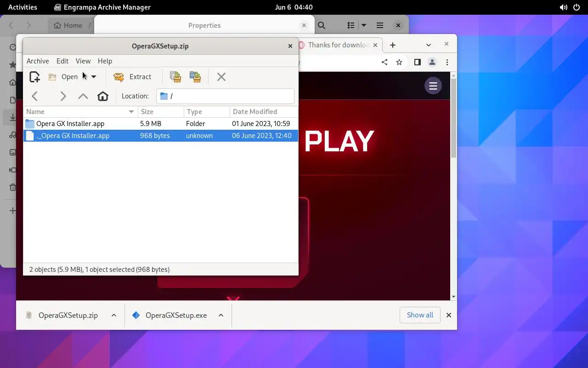The image size is (588, 368).
Task: Open the Help menu
Action: 105,61
